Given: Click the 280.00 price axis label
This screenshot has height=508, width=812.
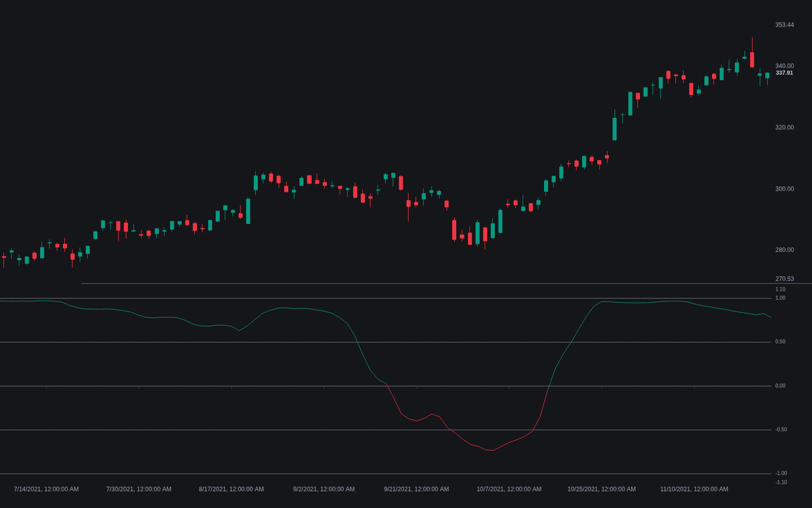Looking at the screenshot, I should coord(784,250).
